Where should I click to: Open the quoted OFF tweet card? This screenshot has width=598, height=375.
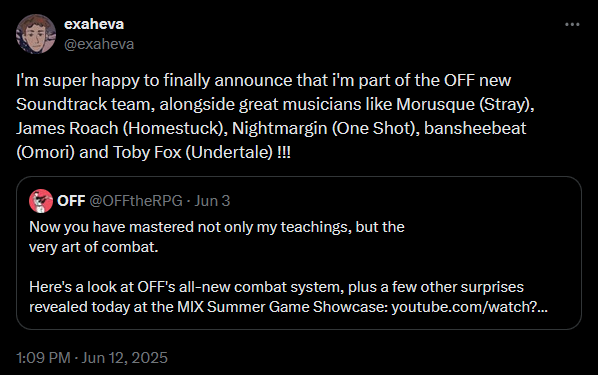299,253
